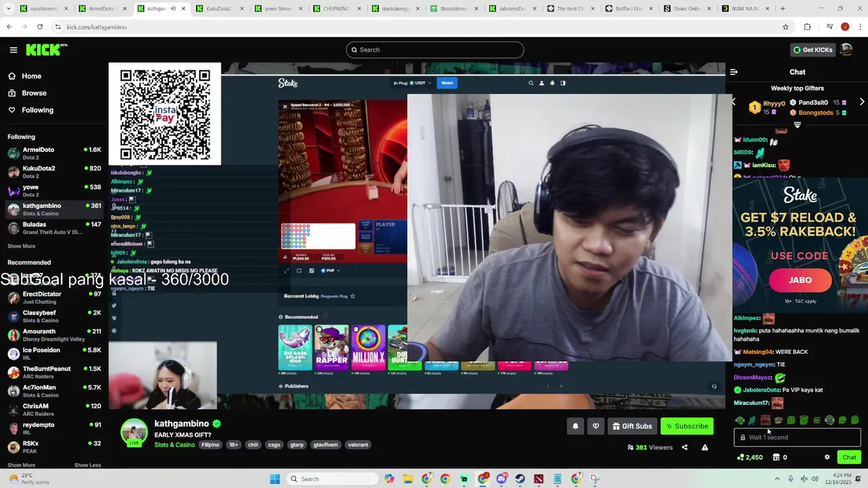Image resolution: width=868 pixels, height=488 pixels.
Task: Open Dota 2 from taskbar
Action: (x=539, y=479)
